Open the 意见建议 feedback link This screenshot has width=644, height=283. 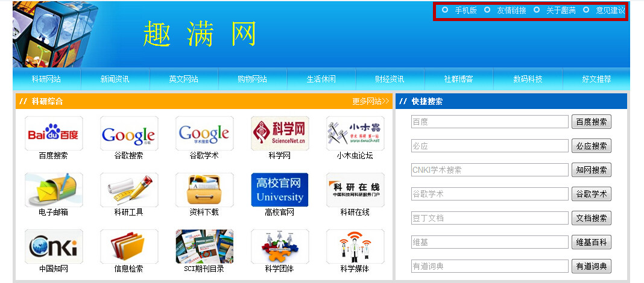click(610, 11)
